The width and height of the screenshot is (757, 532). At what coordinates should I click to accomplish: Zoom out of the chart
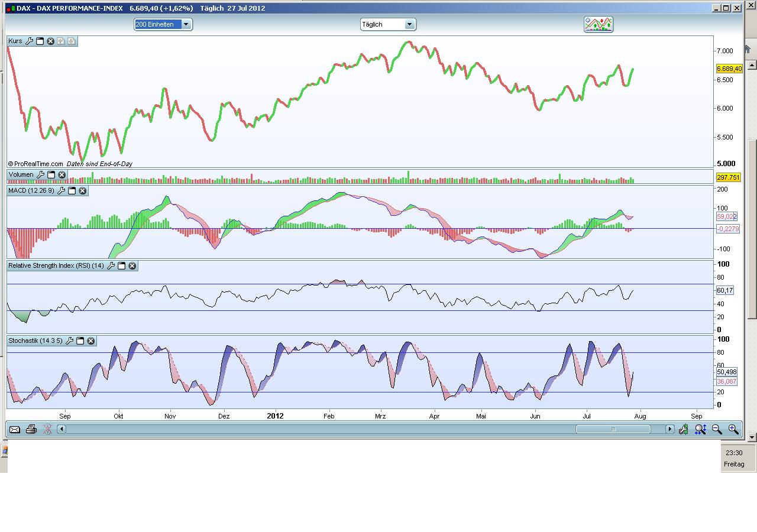pos(717,430)
